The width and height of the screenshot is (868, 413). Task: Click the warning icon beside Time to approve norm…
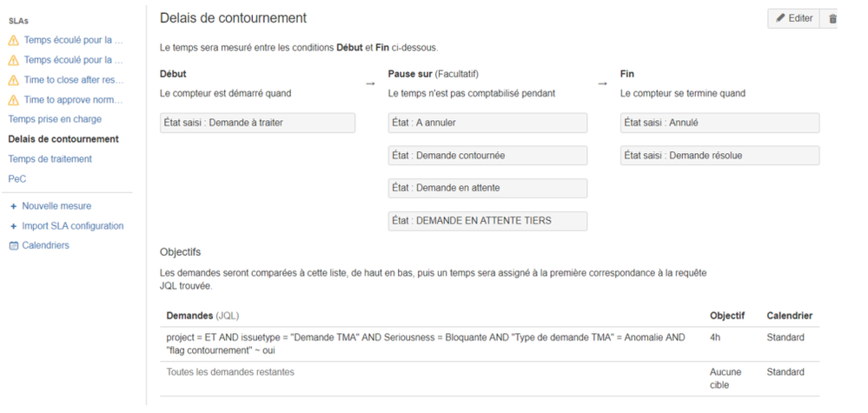click(13, 100)
